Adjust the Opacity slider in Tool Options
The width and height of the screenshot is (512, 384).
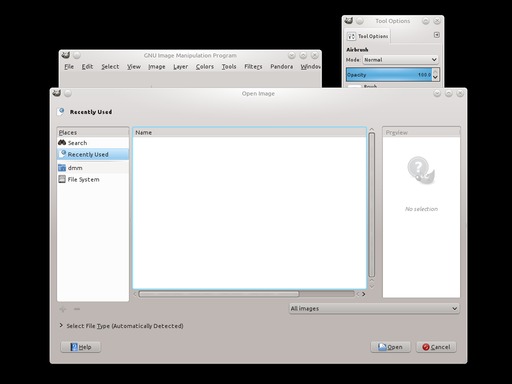tap(389, 75)
